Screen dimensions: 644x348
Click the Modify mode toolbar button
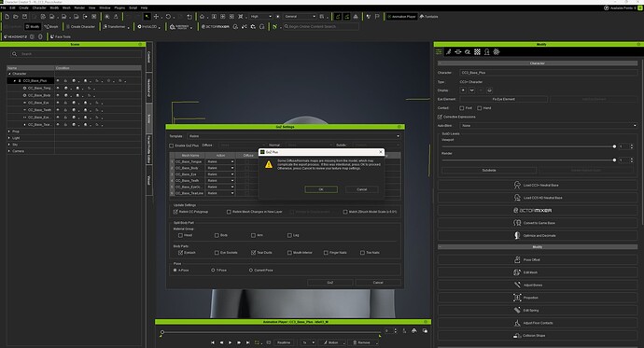click(32, 27)
